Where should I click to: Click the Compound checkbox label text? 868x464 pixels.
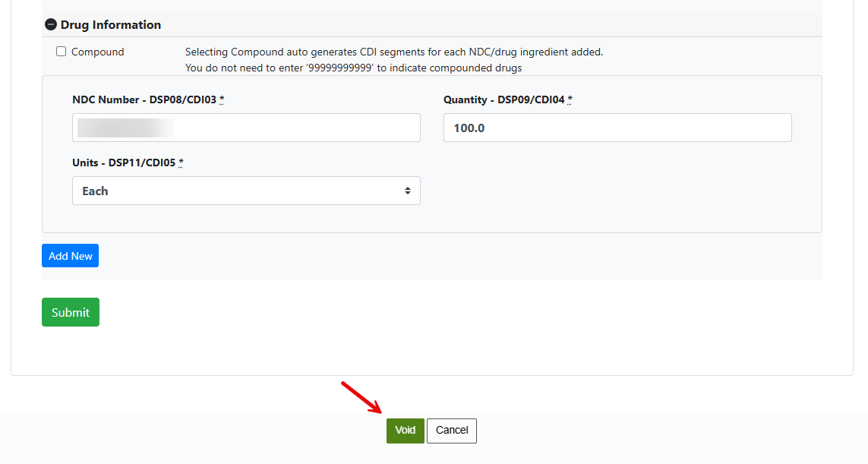click(97, 52)
